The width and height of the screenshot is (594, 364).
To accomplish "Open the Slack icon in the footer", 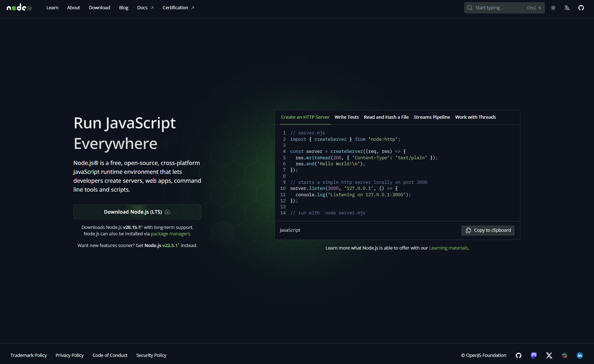I will tap(564, 355).
